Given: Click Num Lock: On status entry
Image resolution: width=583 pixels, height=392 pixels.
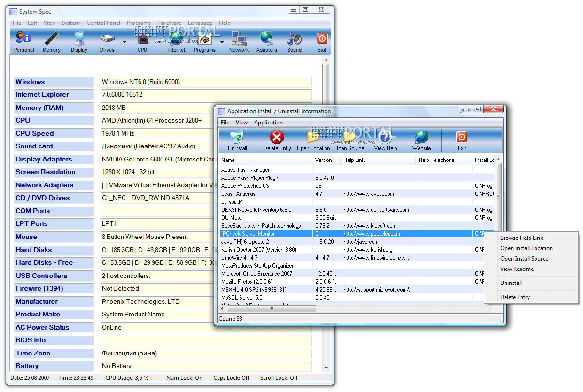Looking at the screenshot, I should (x=185, y=378).
